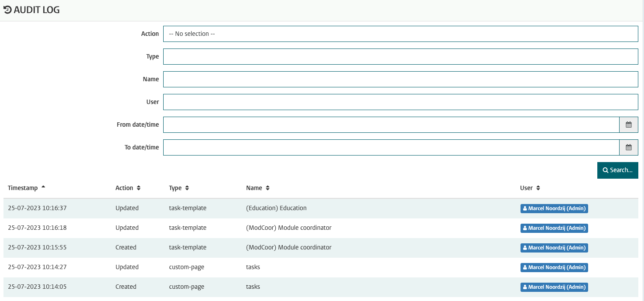
Task: Open user badge on 10:14:27 row
Action: point(554,267)
